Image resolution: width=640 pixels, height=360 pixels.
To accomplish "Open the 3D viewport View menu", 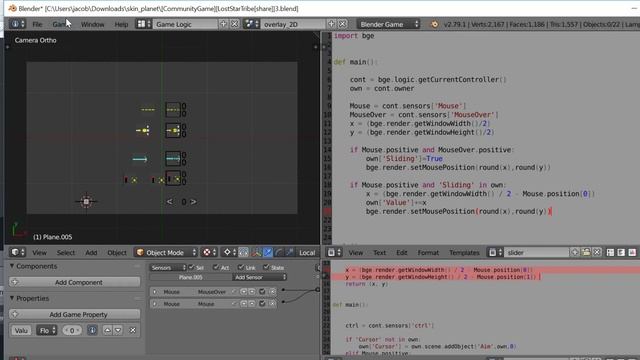I will tap(40, 253).
